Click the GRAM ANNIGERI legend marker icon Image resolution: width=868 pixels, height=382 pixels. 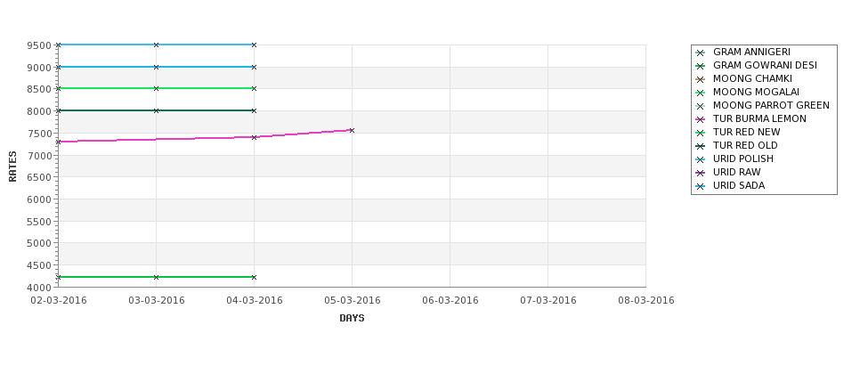[701, 53]
